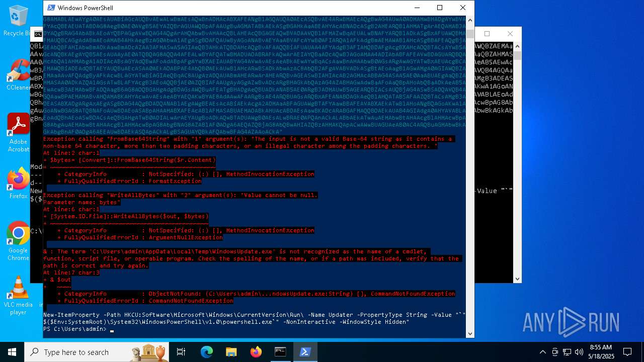
Task: Launch CCleaner from the desktop
Action: click(18, 74)
